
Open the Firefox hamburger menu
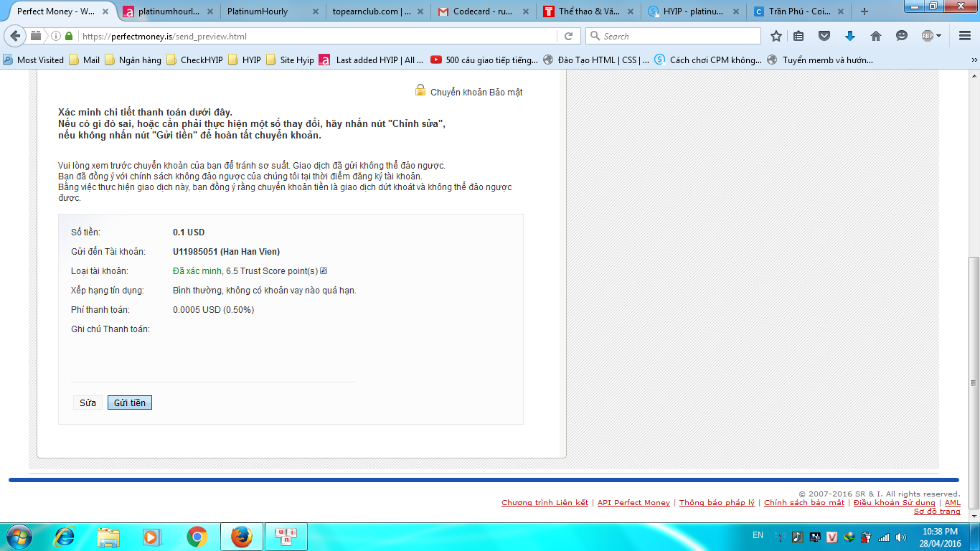(964, 36)
